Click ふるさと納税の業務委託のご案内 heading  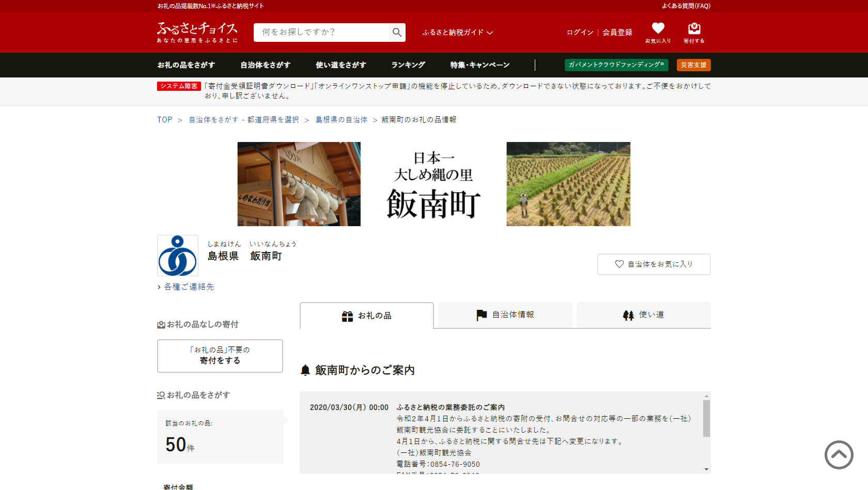click(451, 407)
